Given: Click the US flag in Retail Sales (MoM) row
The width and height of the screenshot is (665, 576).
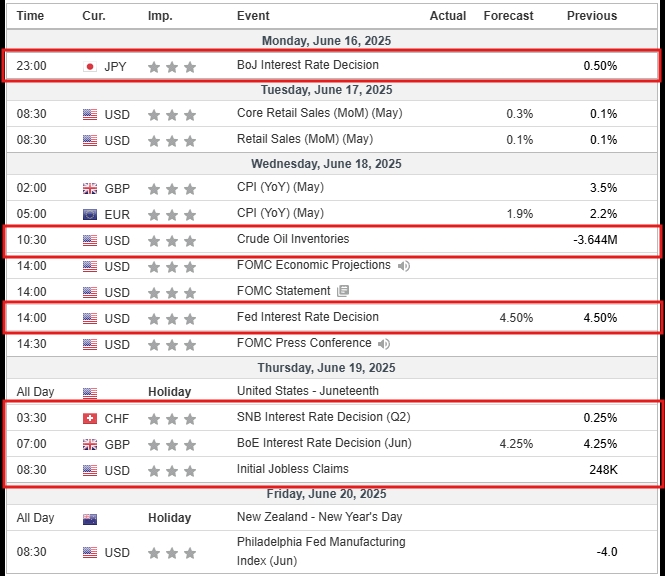Looking at the screenshot, I should coord(90,140).
